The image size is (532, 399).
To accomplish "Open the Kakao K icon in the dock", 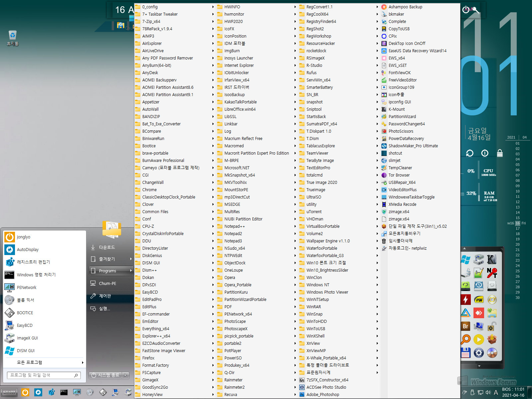I will coord(492,259).
